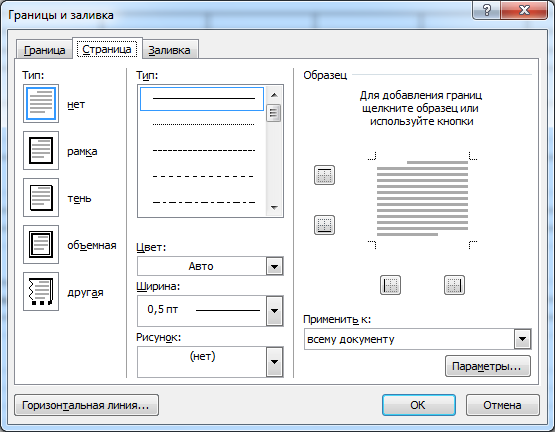Click the line style list down arrow
555x432 pixels.
[274, 208]
